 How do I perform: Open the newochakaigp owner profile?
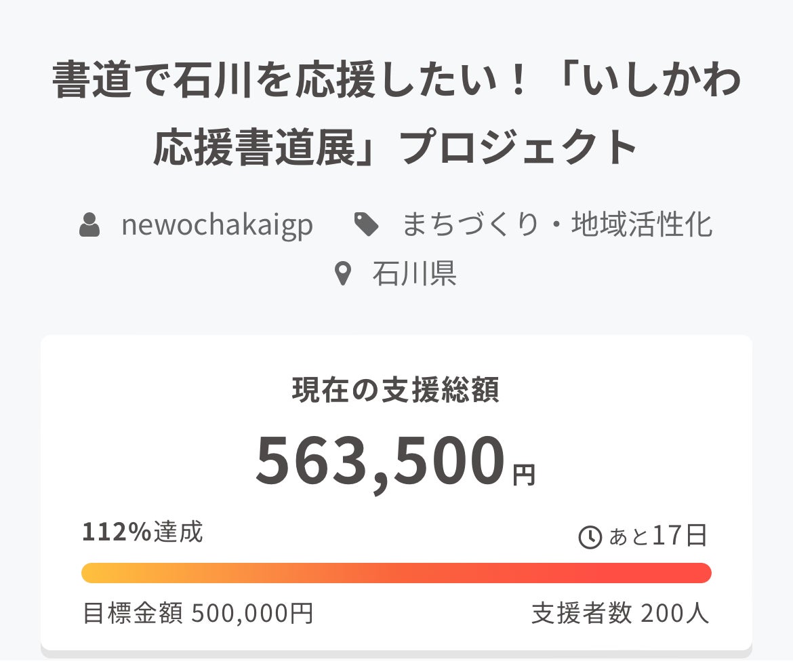click(217, 225)
